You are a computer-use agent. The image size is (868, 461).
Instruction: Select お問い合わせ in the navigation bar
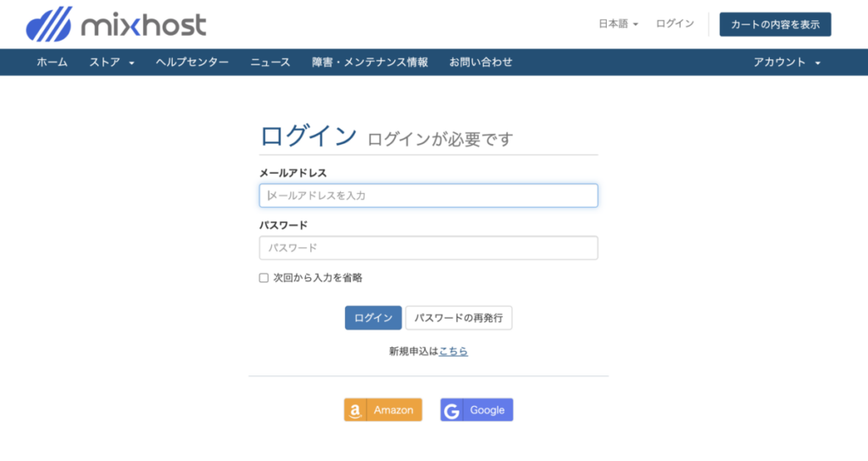pos(481,62)
